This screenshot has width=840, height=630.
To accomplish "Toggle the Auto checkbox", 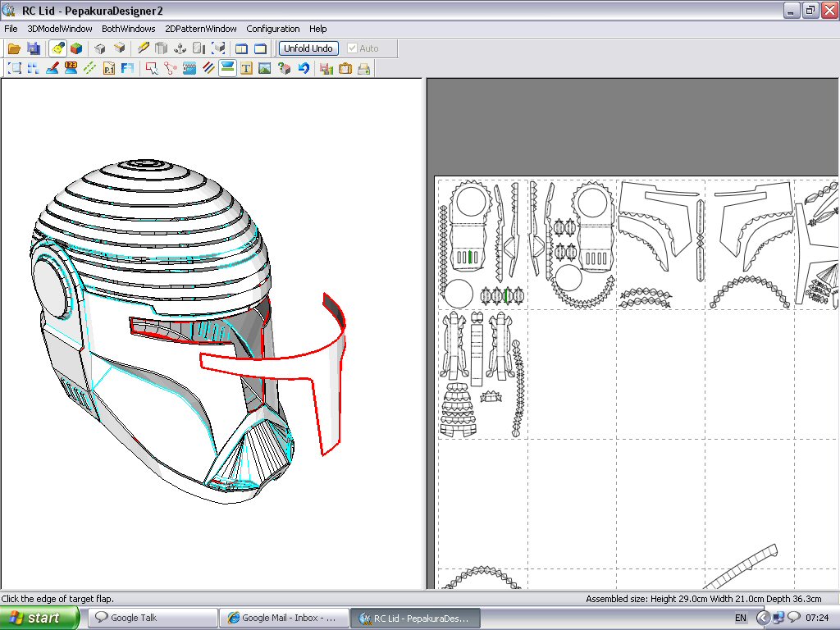I will (x=352, y=48).
